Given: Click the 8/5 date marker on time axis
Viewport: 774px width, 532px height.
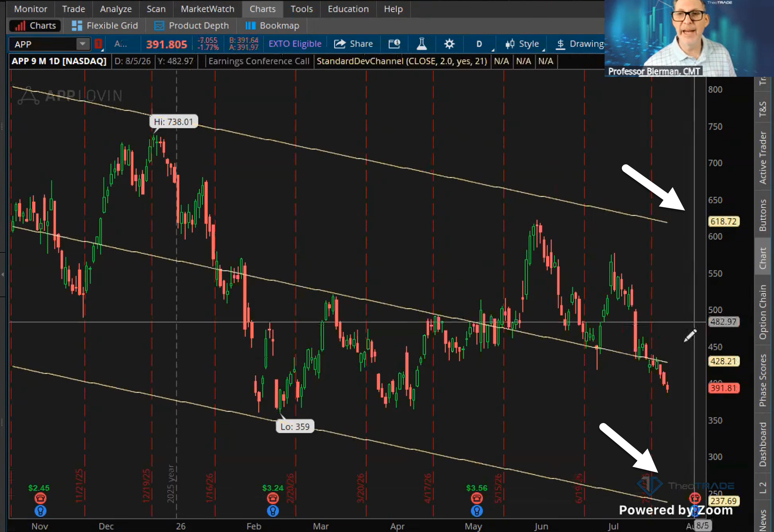Looking at the screenshot, I should pos(702,526).
